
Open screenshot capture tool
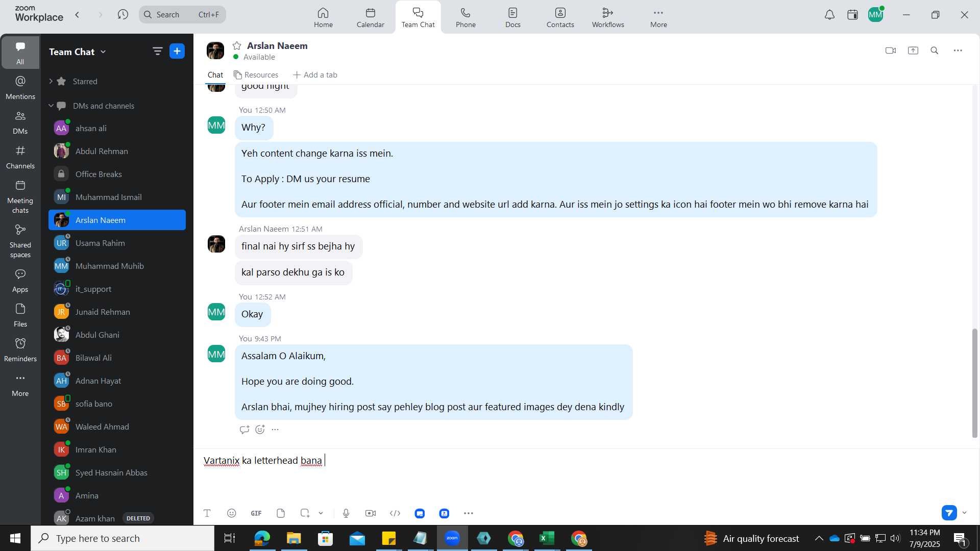(305, 513)
